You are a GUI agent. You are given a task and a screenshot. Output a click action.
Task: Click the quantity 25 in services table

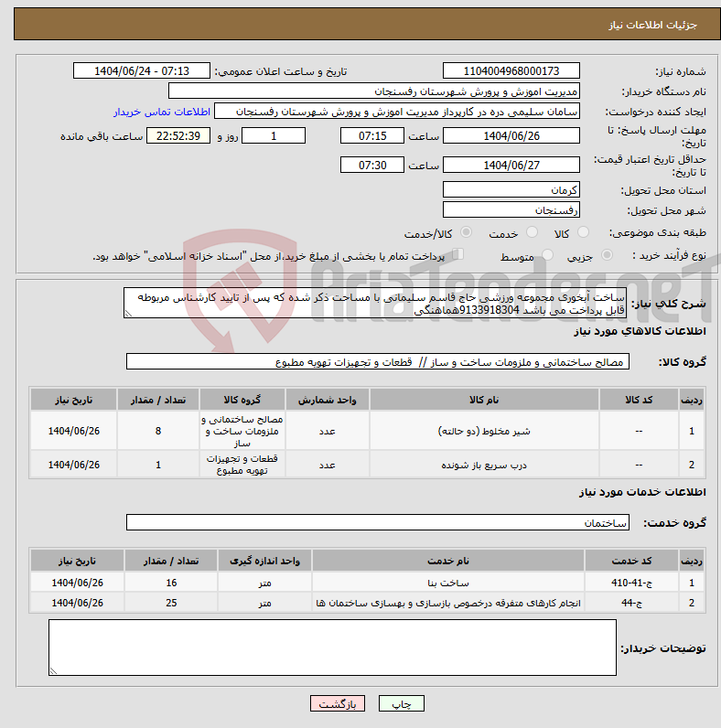171,603
